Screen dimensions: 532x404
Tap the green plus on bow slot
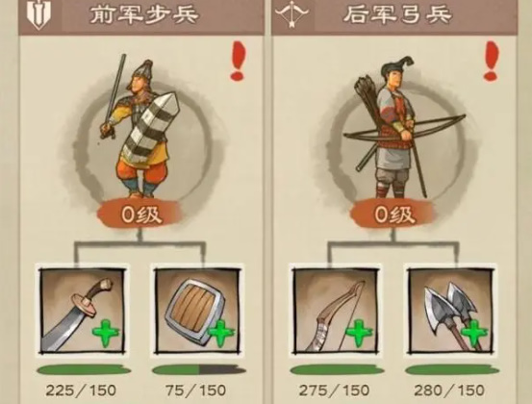tap(359, 334)
